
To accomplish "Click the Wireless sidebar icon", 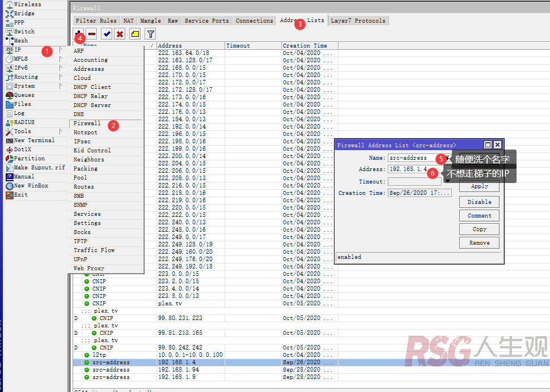I will [10, 5].
